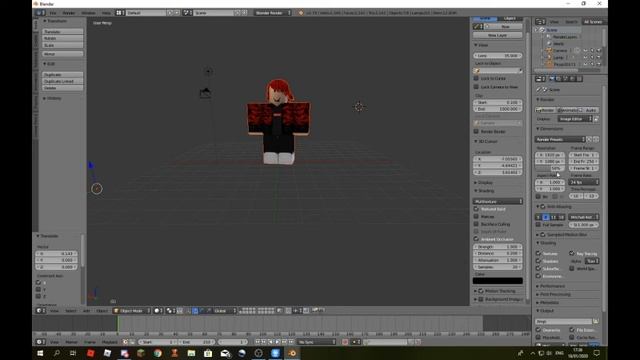Select the Camera item in outliner
The width and height of the screenshot is (640, 360).
point(560,51)
